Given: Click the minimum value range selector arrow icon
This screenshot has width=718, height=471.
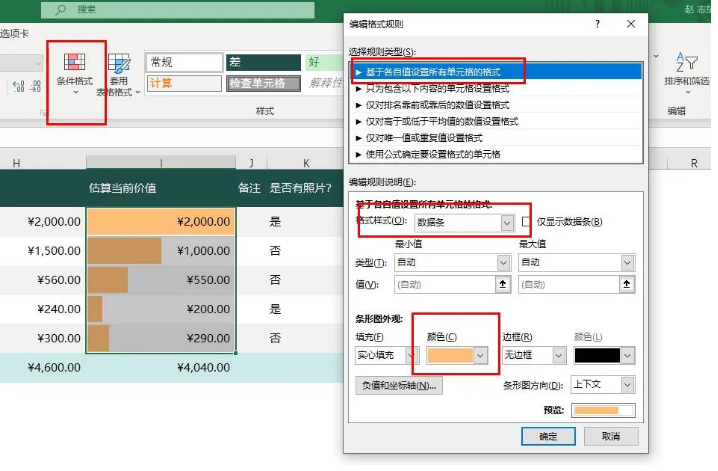Looking at the screenshot, I should pos(502,285).
